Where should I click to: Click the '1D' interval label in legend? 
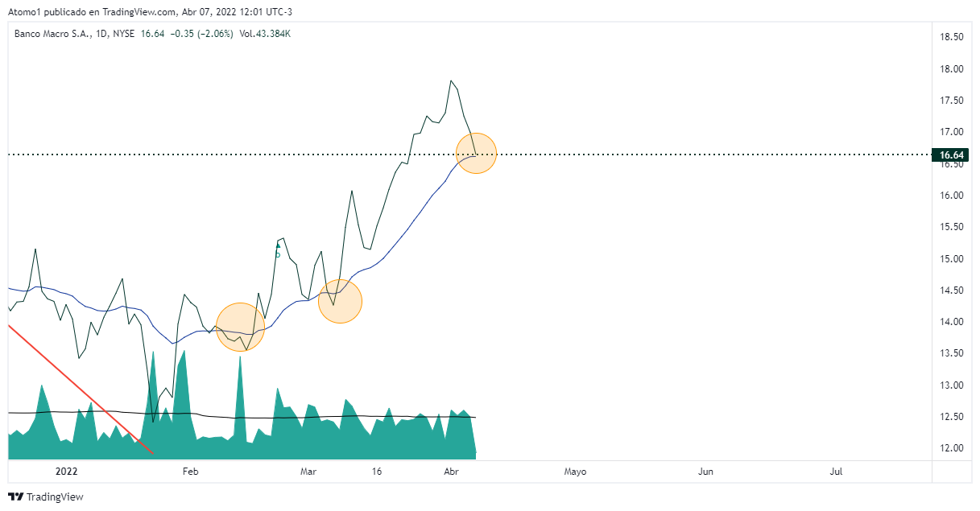tap(101, 34)
